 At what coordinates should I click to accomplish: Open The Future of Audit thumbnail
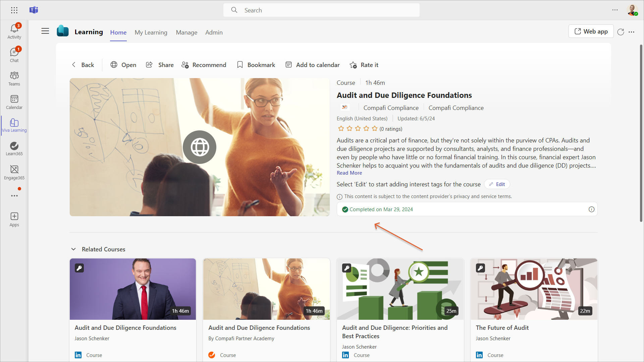tap(534, 289)
